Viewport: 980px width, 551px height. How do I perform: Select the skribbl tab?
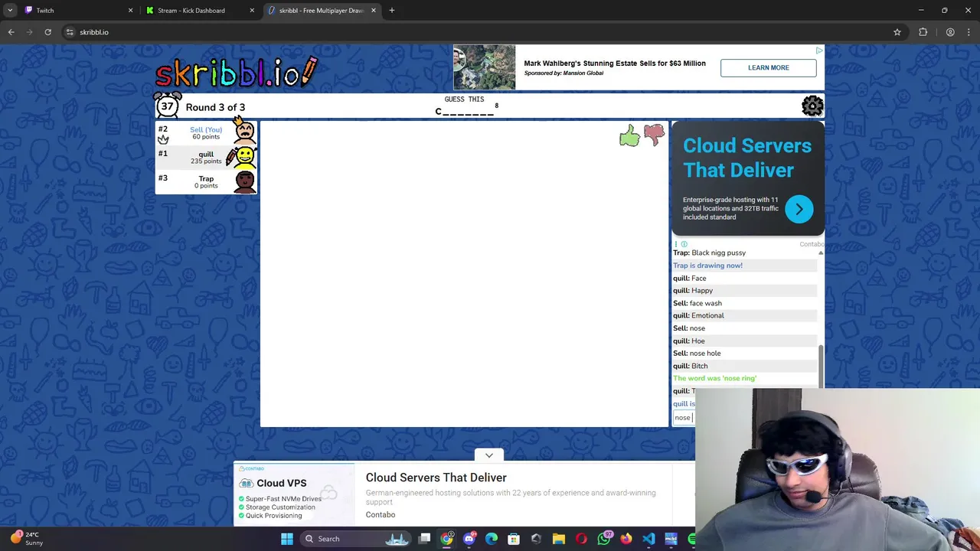(322, 10)
